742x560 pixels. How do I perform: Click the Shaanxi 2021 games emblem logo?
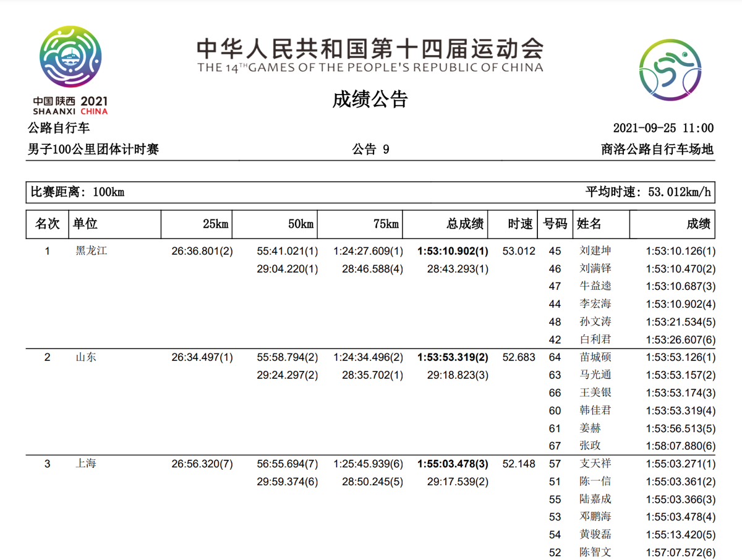70,70
